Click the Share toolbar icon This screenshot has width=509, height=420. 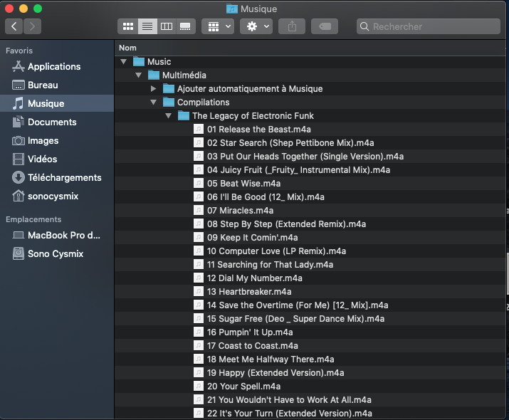pyautogui.click(x=292, y=26)
